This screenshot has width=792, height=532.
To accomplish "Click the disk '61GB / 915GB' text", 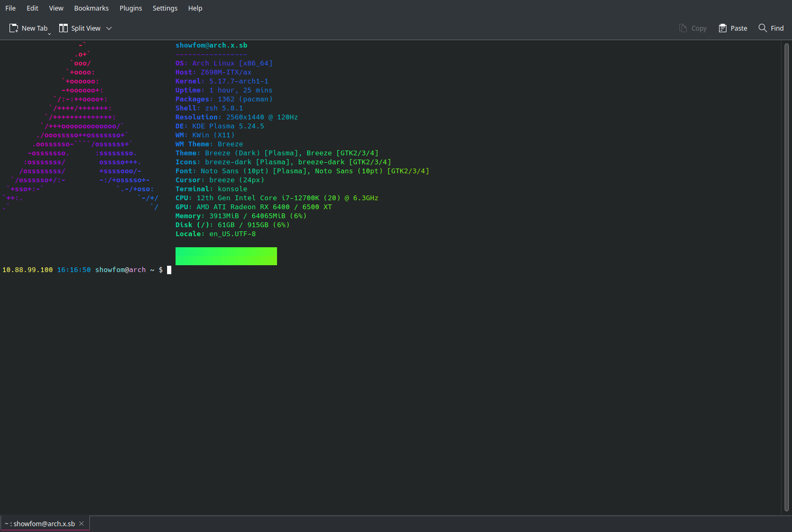I will pyautogui.click(x=243, y=225).
